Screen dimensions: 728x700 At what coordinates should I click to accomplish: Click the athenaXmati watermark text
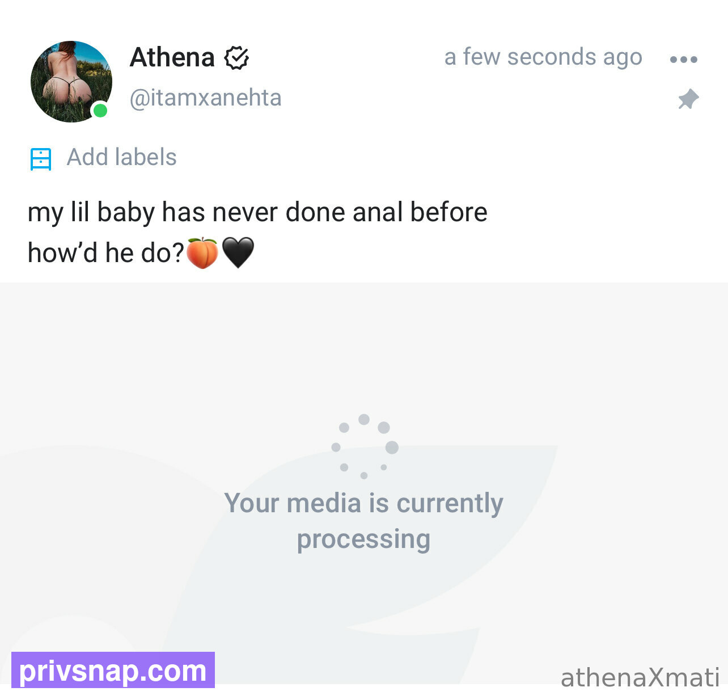(x=640, y=677)
